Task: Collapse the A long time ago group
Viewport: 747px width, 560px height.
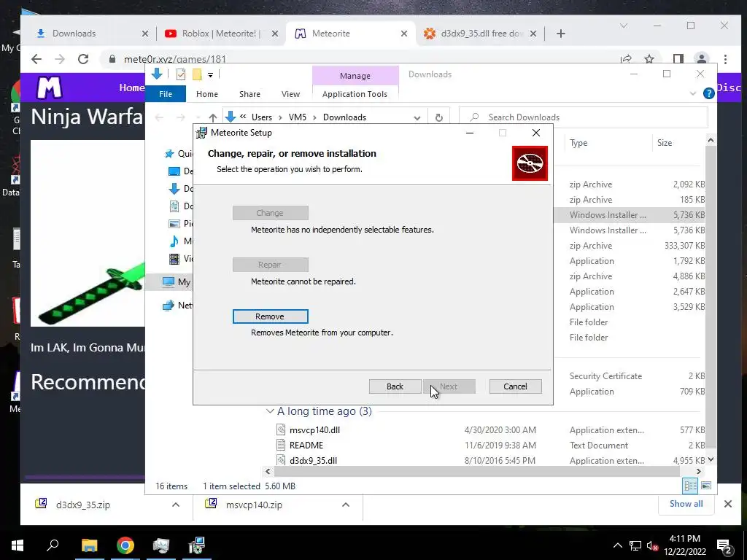Action: 270,411
